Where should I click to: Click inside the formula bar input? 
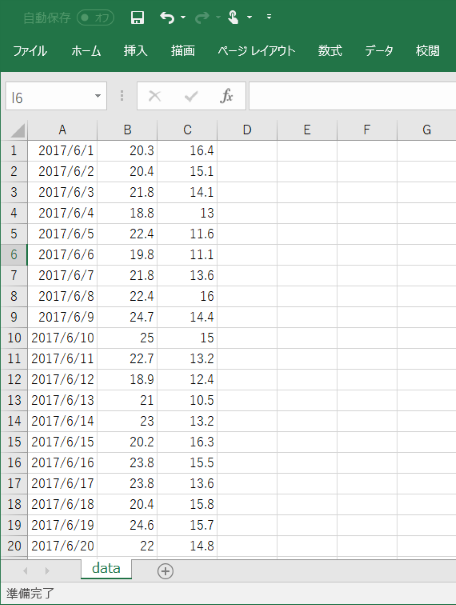353,96
